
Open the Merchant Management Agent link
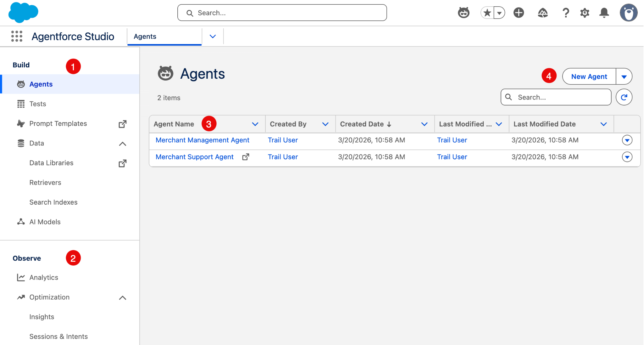click(203, 140)
